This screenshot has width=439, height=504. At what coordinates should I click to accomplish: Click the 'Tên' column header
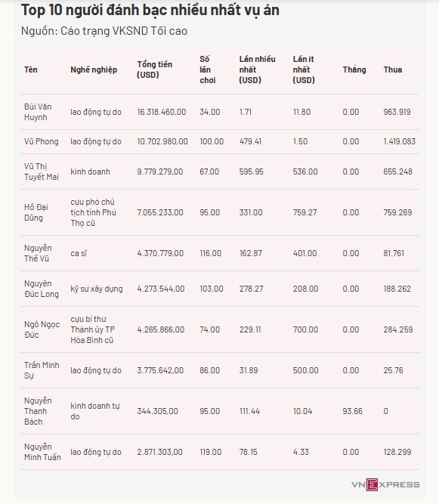coord(31,70)
